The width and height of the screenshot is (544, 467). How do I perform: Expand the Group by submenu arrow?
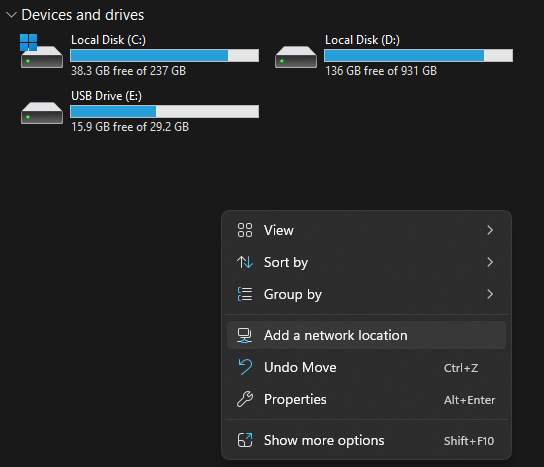tap(490, 294)
